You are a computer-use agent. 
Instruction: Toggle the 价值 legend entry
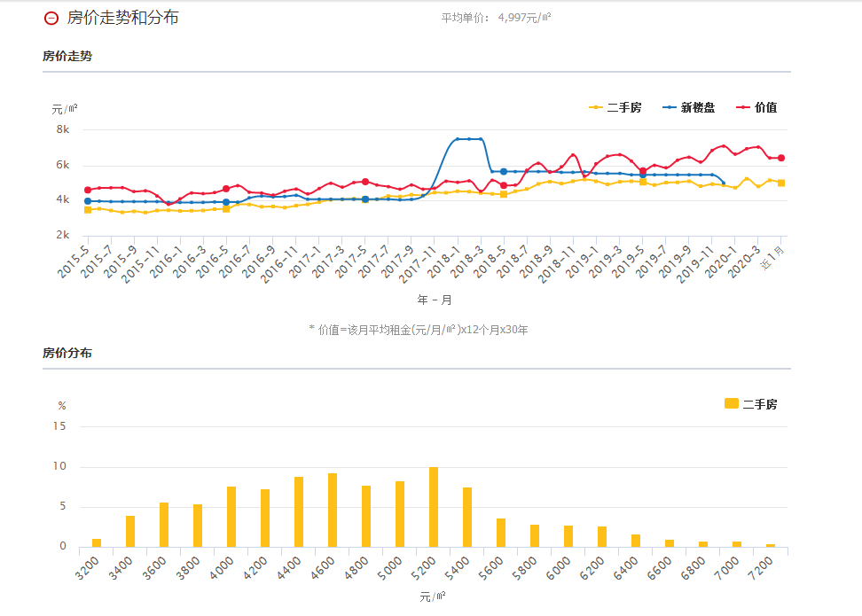756,107
